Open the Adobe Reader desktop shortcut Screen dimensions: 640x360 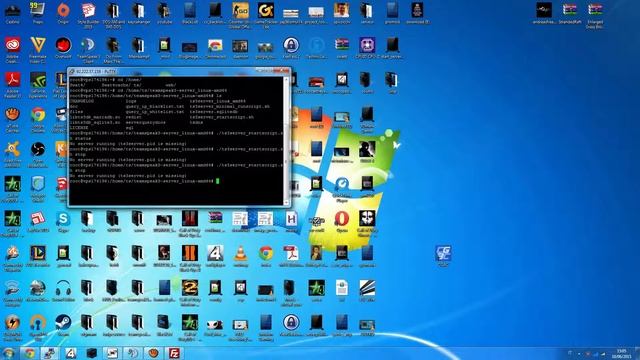[12, 84]
